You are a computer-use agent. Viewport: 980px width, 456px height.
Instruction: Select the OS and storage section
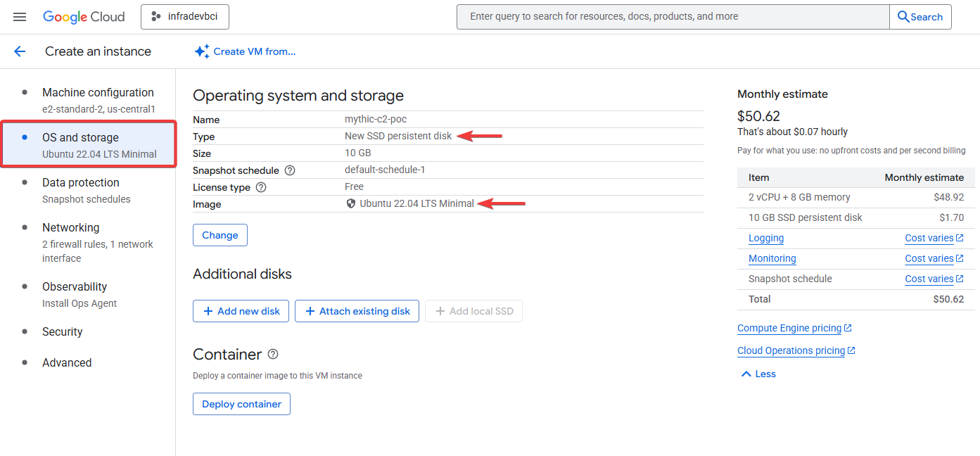(88, 144)
